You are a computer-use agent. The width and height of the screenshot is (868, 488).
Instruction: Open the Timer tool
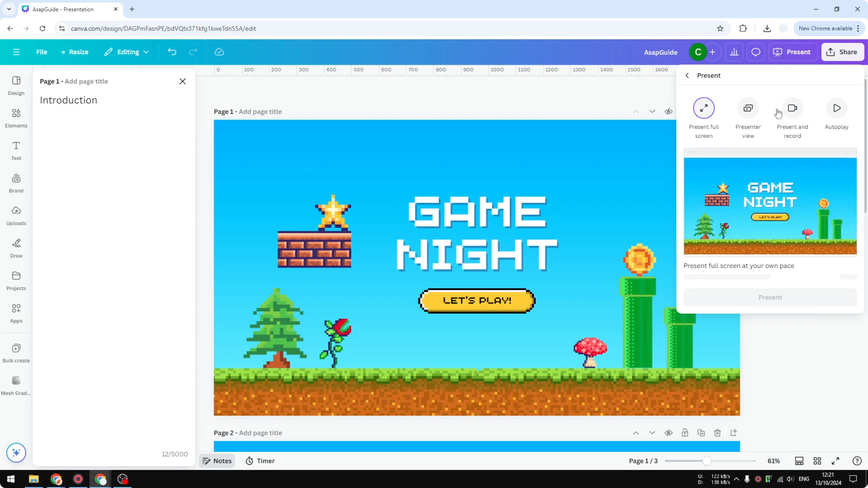coord(260,461)
